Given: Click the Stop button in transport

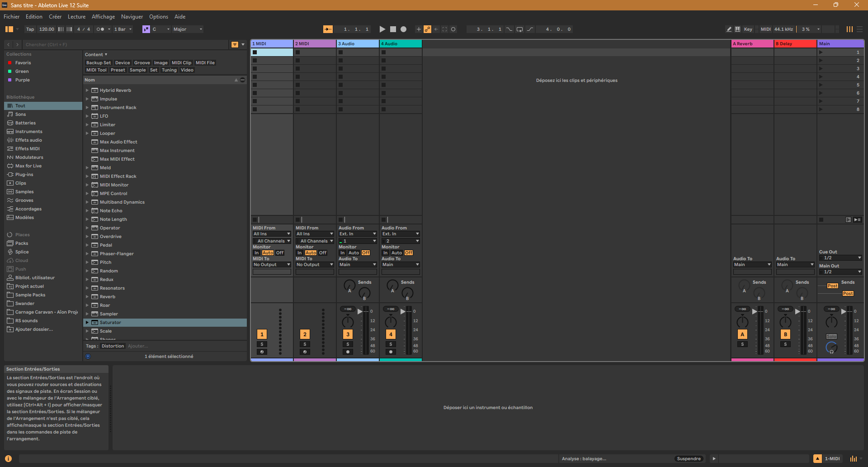Looking at the screenshot, I should coord(393,29).
